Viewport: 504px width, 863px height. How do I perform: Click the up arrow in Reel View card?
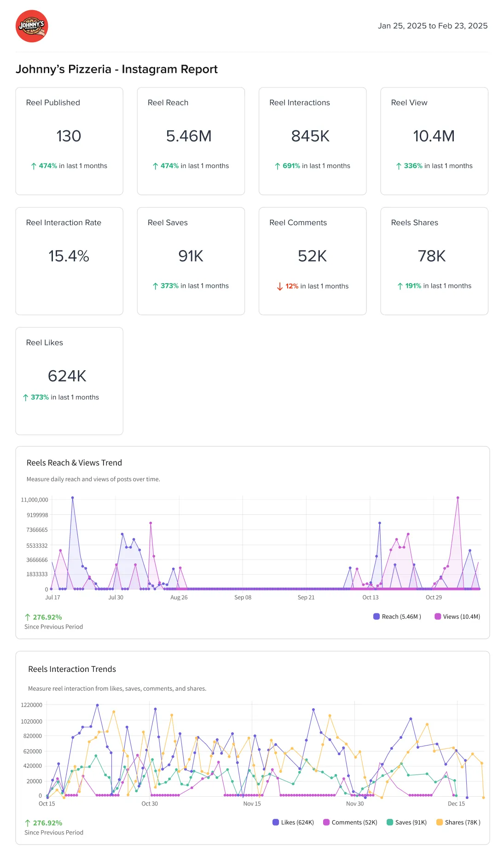click(399, 166)
